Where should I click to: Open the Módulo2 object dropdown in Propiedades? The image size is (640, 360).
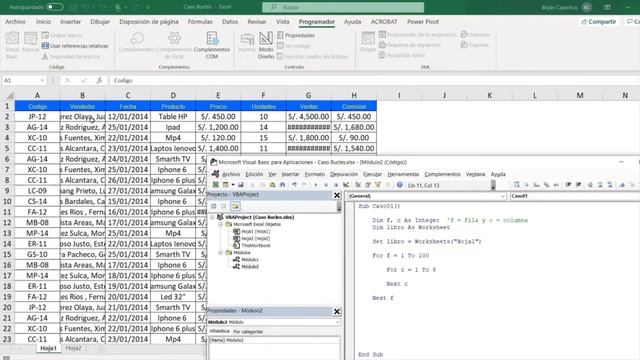point(337,322)
